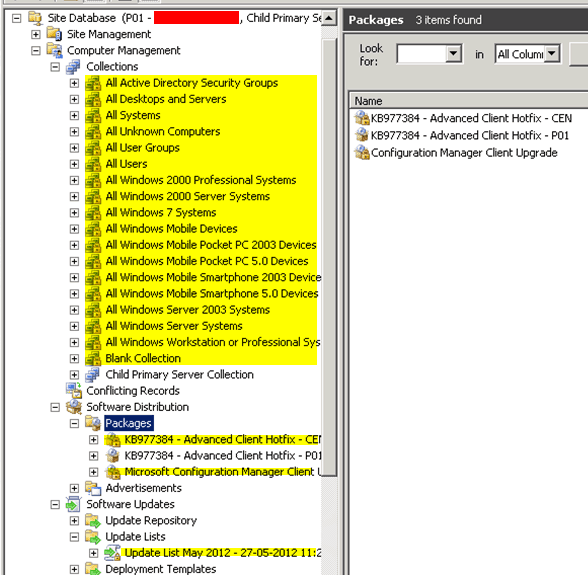Click the Look for text field
Image resolution: width=588 pixels, height=575 pixels.
tap(422, 54)
